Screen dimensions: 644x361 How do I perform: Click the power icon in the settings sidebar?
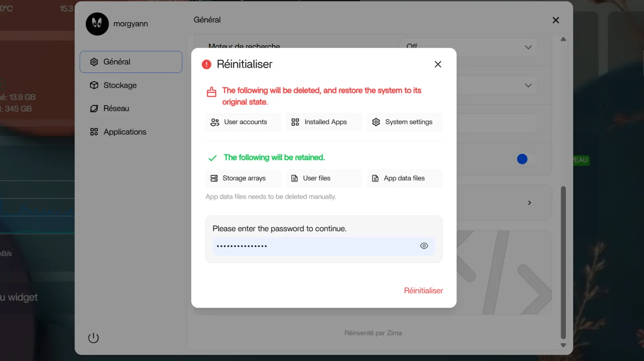coord(93,338)
